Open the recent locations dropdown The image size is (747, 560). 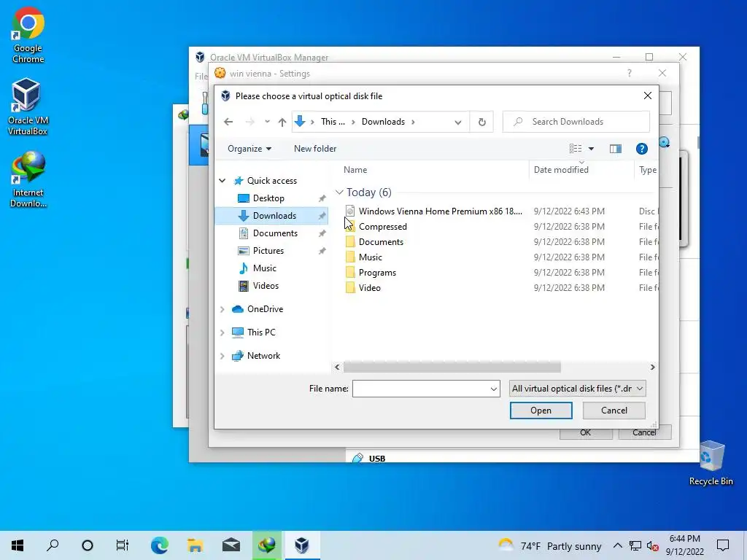(267, 122)
